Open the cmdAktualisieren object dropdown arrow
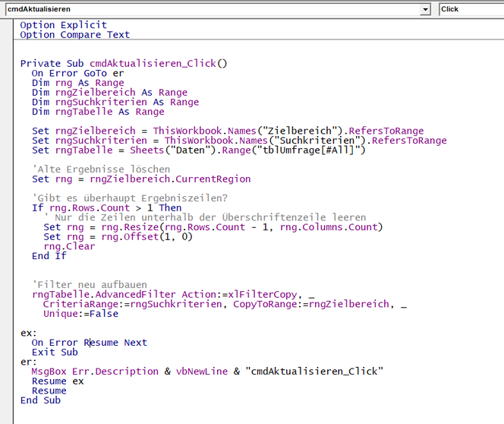Image resolution: width=504 pixels, height=424 pixels. coord(425,9)
